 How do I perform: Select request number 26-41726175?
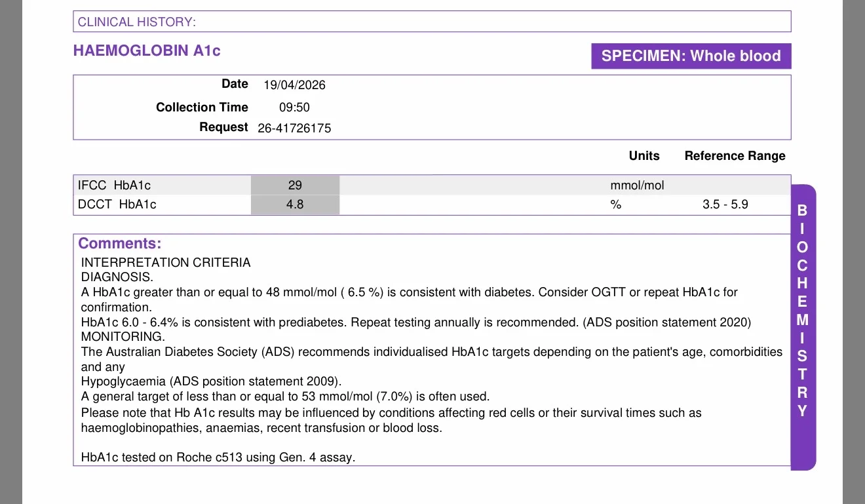(294, 128)
